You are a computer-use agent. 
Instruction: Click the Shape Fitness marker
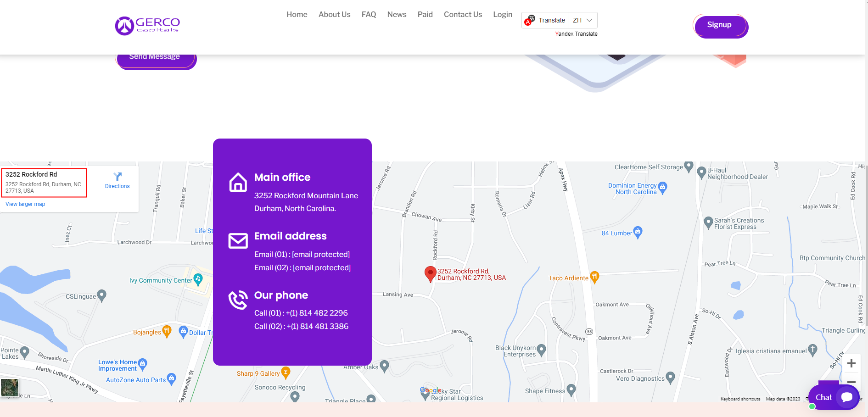coord(571,390)
